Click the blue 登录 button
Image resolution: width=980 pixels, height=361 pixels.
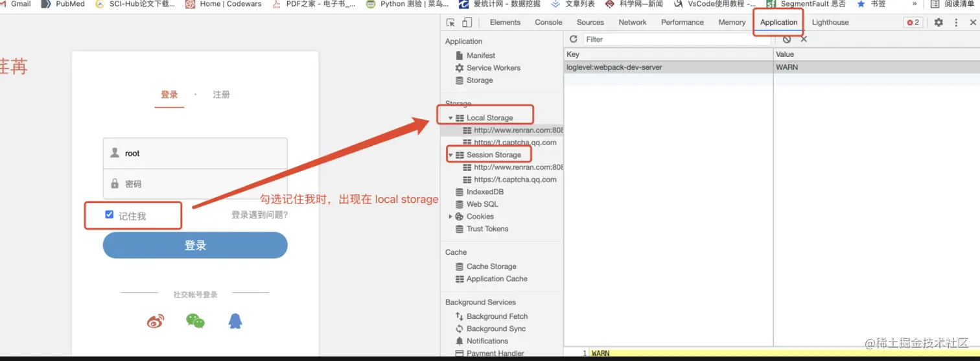click(x=195, y=245)
